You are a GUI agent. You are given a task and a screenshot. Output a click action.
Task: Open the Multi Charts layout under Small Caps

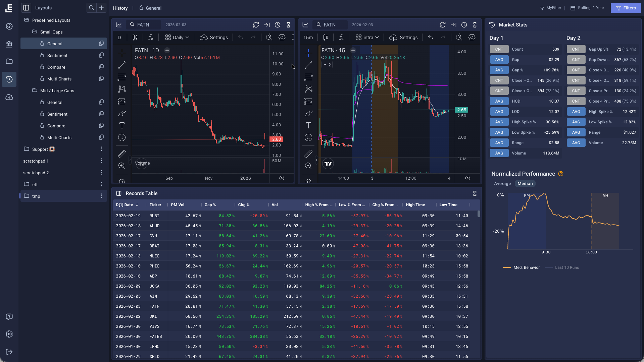(59, 79)
